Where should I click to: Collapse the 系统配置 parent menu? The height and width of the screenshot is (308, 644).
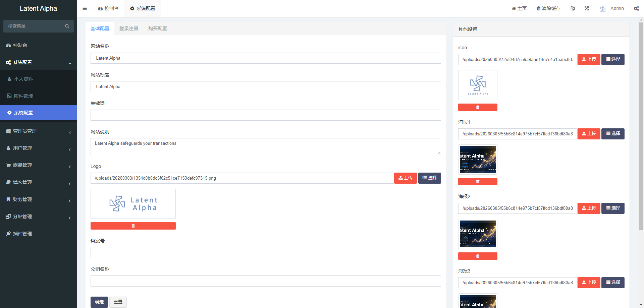(x=38, y=62)
